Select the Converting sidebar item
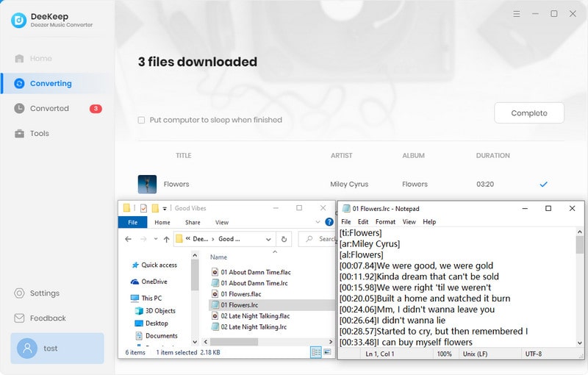Screen dimensions: 588x375 50,83
